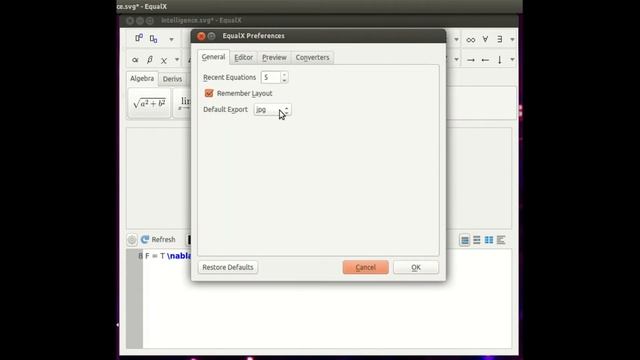Insert the there-exists symbol

pos(500,39)
